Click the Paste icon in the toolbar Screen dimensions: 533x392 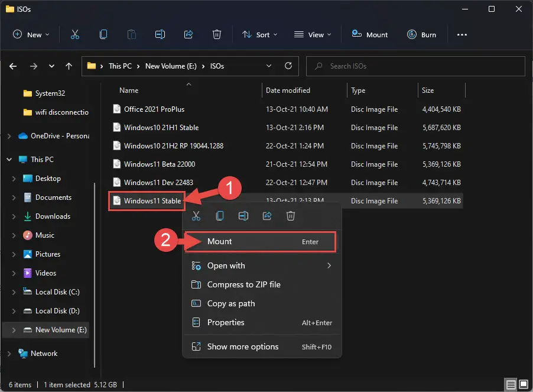[132, 34]
